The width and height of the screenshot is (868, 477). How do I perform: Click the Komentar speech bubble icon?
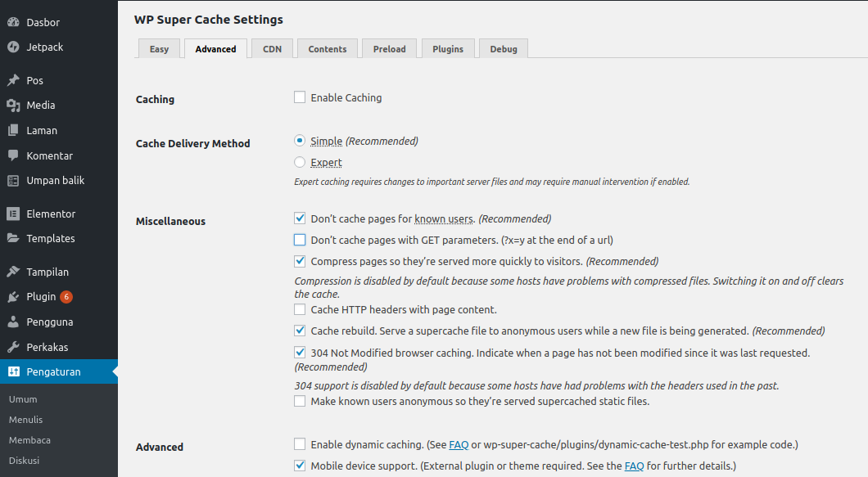click(x=13, y=155)
